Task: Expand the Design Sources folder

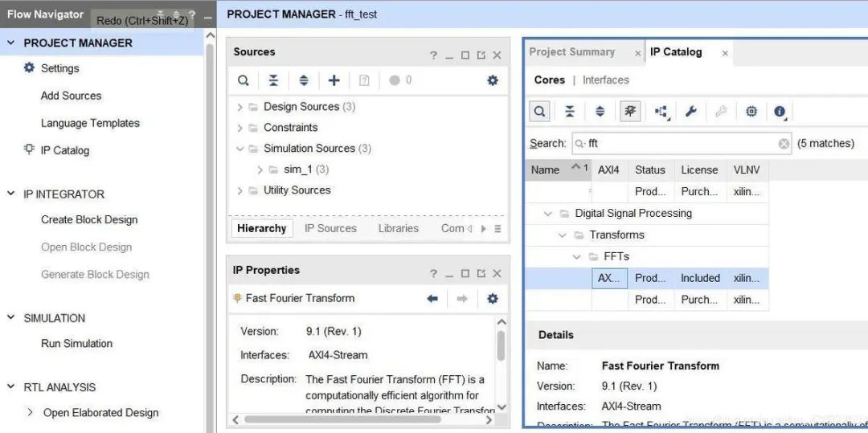Action: tap(240, 107)
